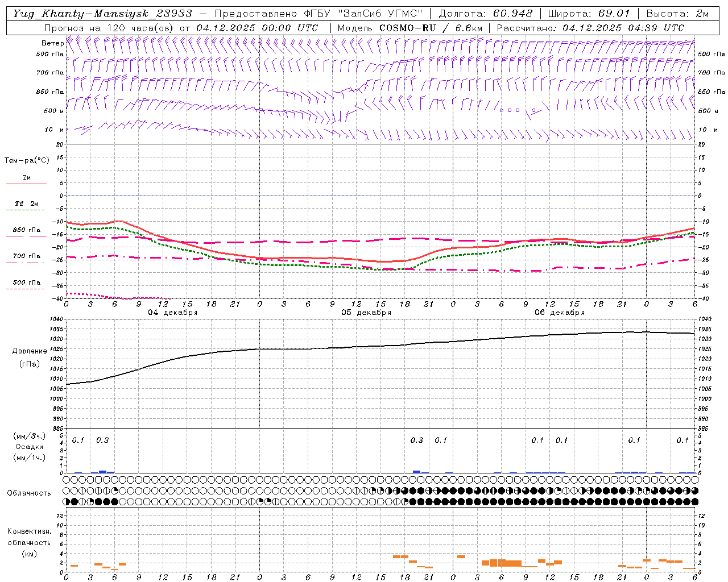Screen dimensions: 728x582
Task: Select the Высота: 2м header entry
Action: click(x=676, y=14)
